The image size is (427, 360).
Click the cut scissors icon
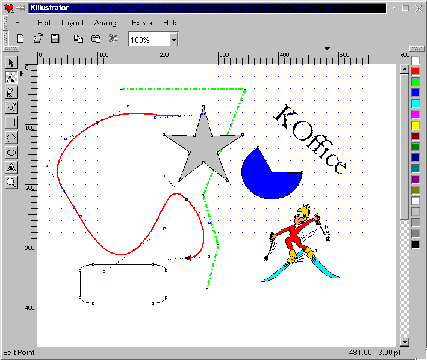point(113,39)
